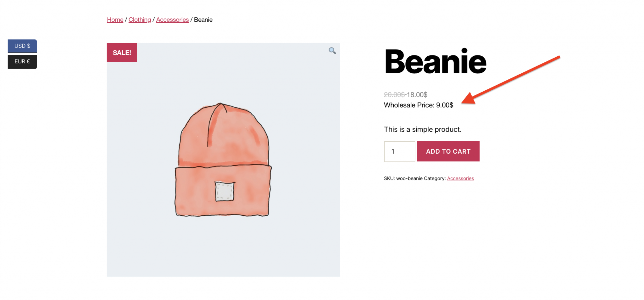Click the current Beanie breadcrumb item
Screen dimensions: 644x300
pos(203,20)
